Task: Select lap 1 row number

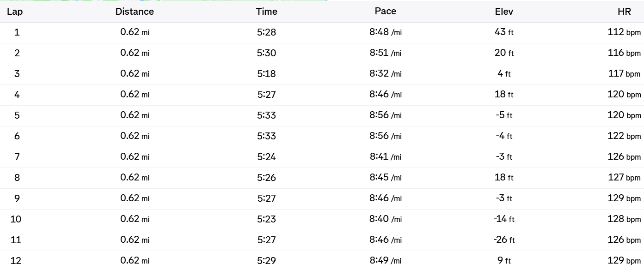Action: [x=17, y=32]
